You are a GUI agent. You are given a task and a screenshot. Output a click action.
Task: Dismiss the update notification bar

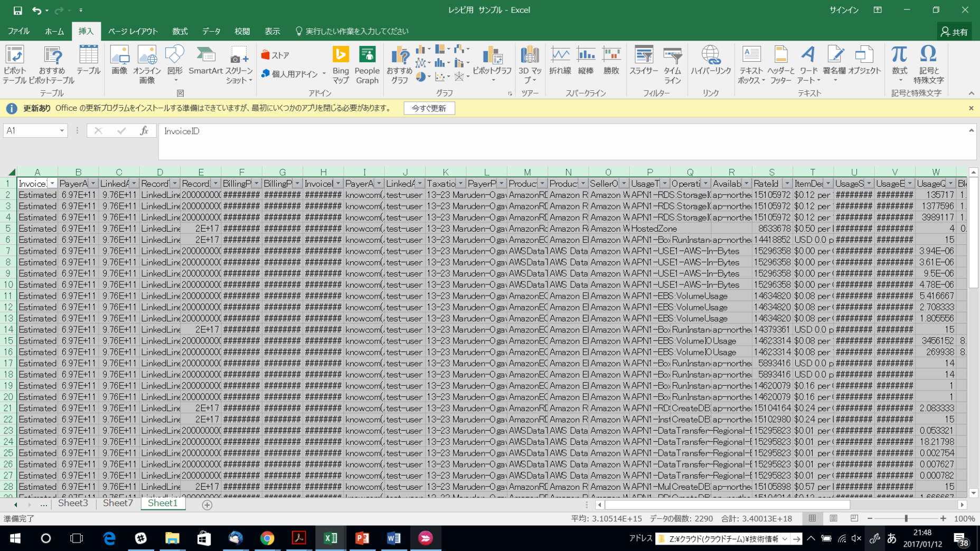point(971,108)
